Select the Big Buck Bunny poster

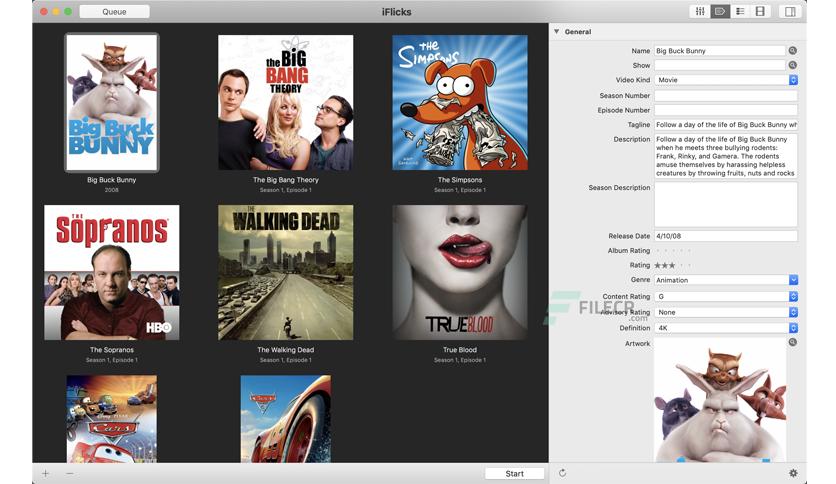click(111, 102)
